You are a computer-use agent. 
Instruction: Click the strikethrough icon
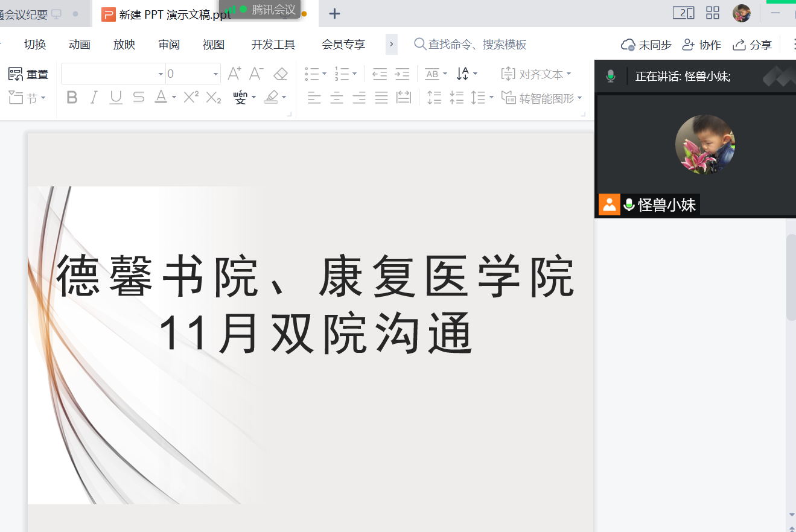pos(138,97)
